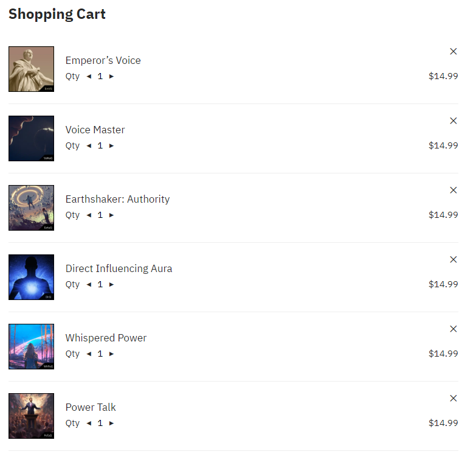
Task: Remove Direct Influencing Aura item
Action: coord(454,259)
